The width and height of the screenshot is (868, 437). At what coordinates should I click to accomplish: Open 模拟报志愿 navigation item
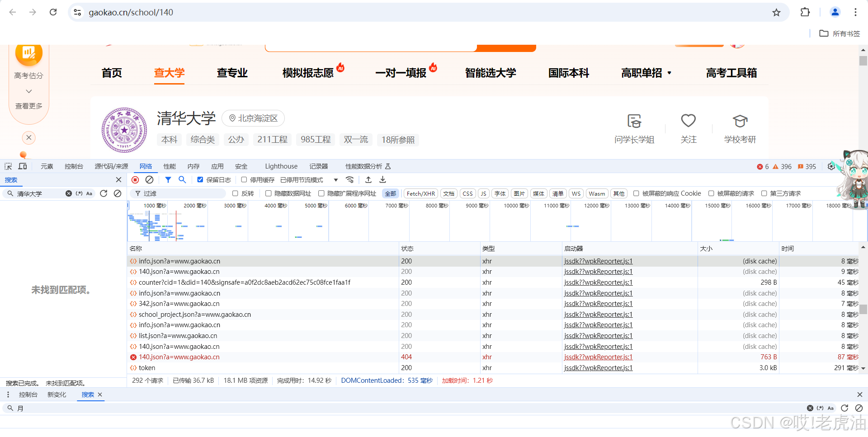pos(308,73)
